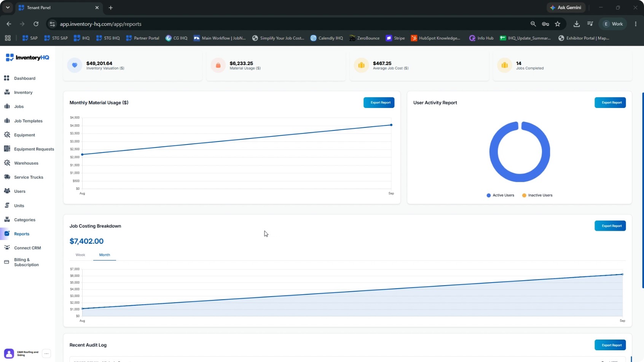Select the Job Templates icon
The height and width of the screenshot is (362, 644).
pyautogui.click(x=6, y=121)
